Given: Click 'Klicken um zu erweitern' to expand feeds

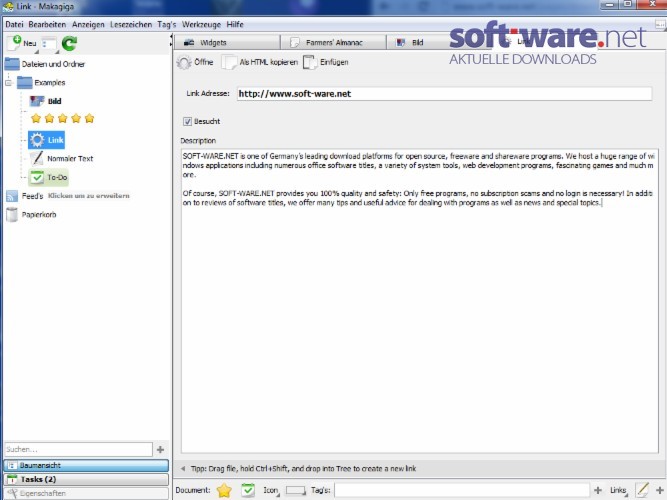Looking at the screenshot, I should (88, 196).
